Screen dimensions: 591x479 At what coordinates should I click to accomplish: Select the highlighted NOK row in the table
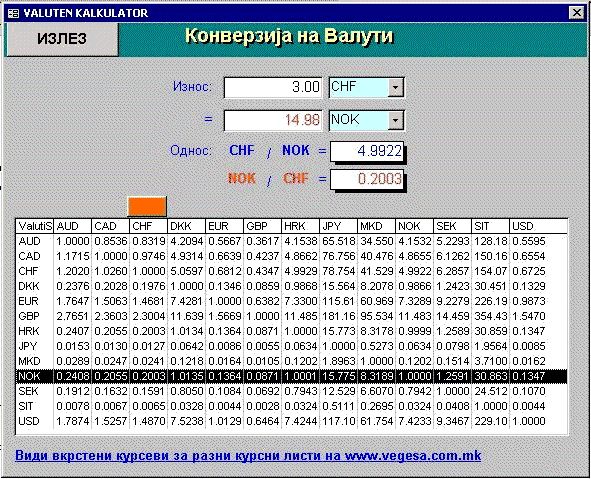(x=292, y=376)
